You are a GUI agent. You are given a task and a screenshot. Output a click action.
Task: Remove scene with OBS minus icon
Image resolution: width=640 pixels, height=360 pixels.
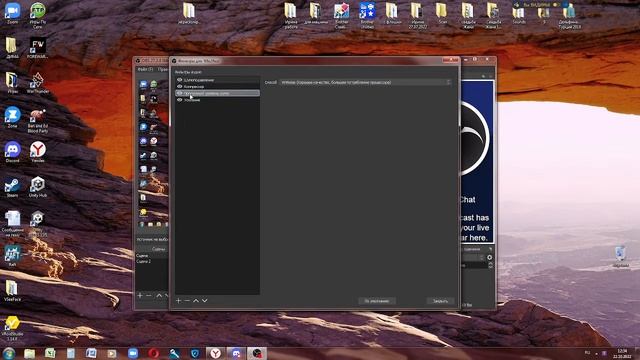149,295
